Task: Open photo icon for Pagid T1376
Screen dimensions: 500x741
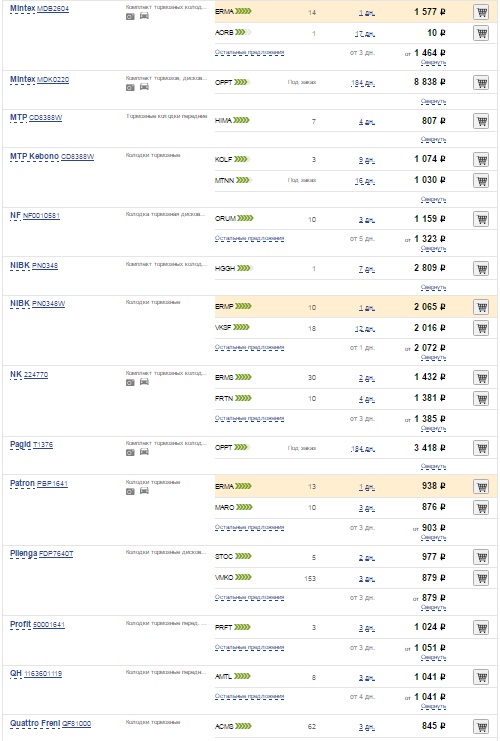Action: (x=130, y=453)
